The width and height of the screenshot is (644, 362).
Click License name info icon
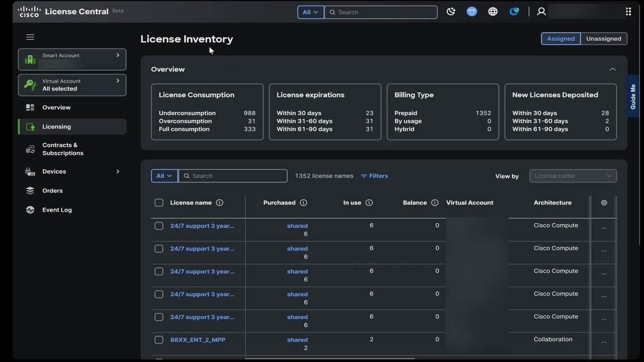219,203
